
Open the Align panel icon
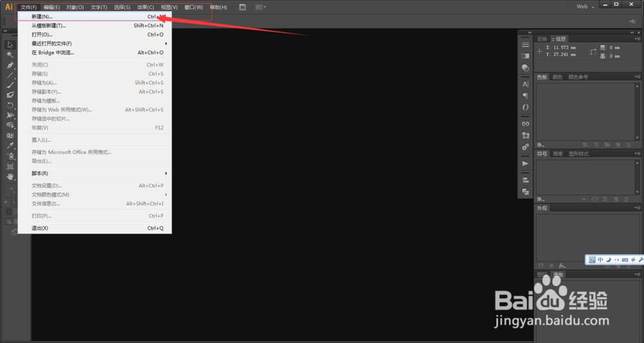526,180
